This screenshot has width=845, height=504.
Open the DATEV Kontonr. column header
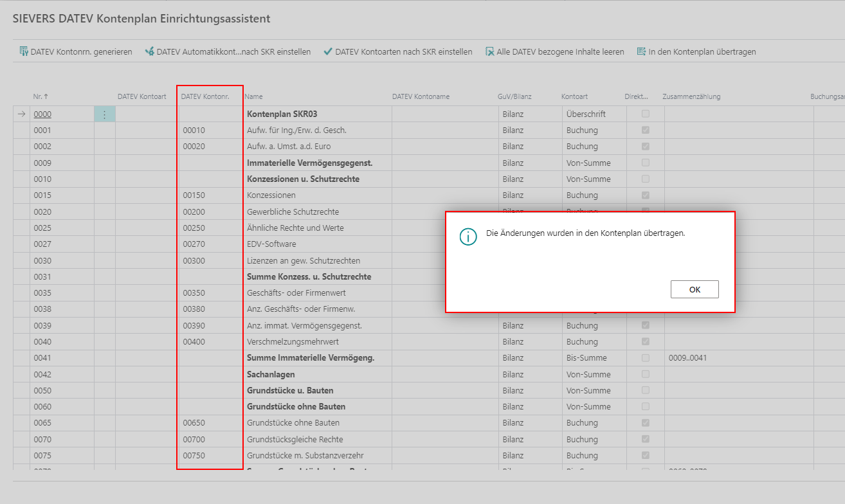click(205, 96)
